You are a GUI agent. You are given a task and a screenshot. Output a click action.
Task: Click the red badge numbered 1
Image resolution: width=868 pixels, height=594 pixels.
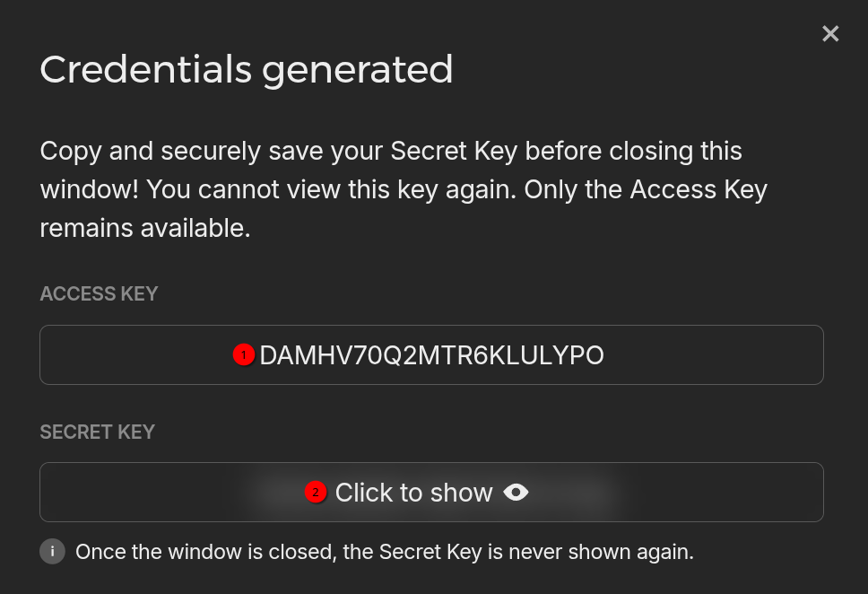(x=244, y=354)
